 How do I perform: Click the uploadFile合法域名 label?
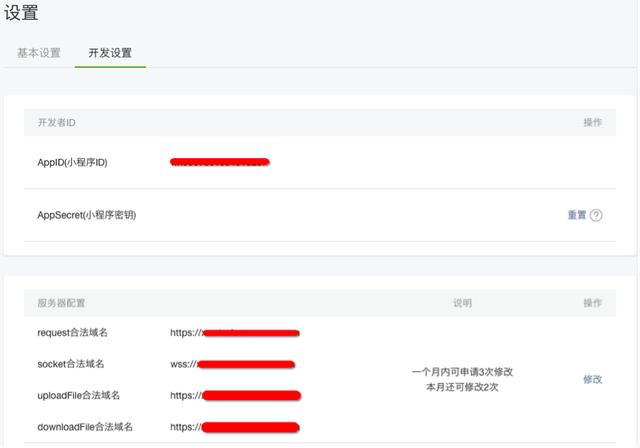point(78,395)
